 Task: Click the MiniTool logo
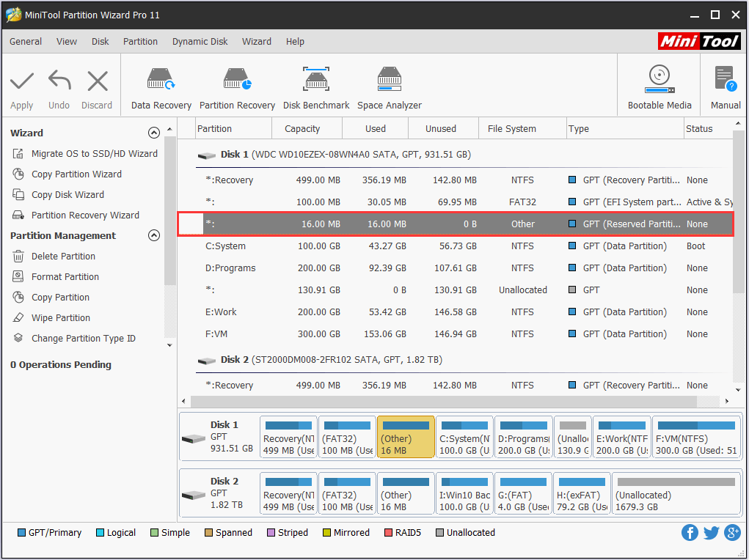pyautogui.click(x=699, y=42)
